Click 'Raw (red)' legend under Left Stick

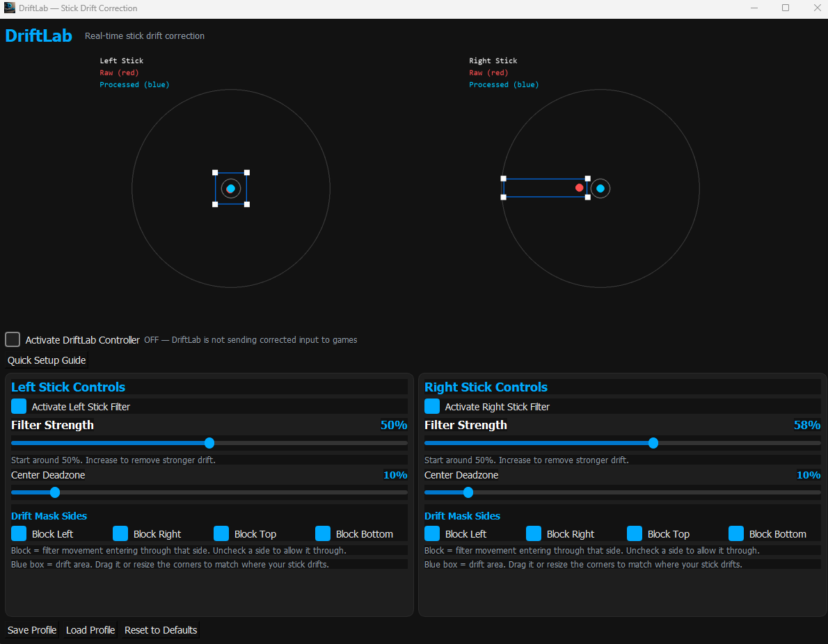120,73
